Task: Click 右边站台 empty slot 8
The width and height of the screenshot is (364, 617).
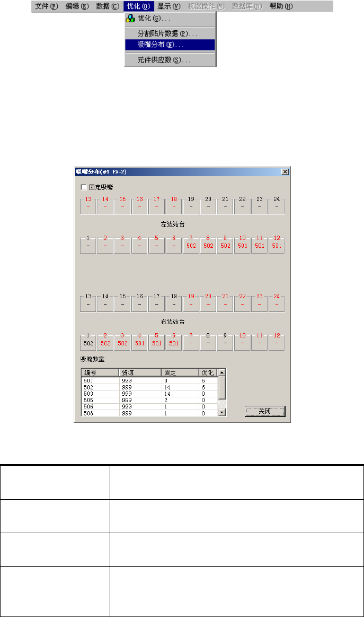Action: pos(208,342)
